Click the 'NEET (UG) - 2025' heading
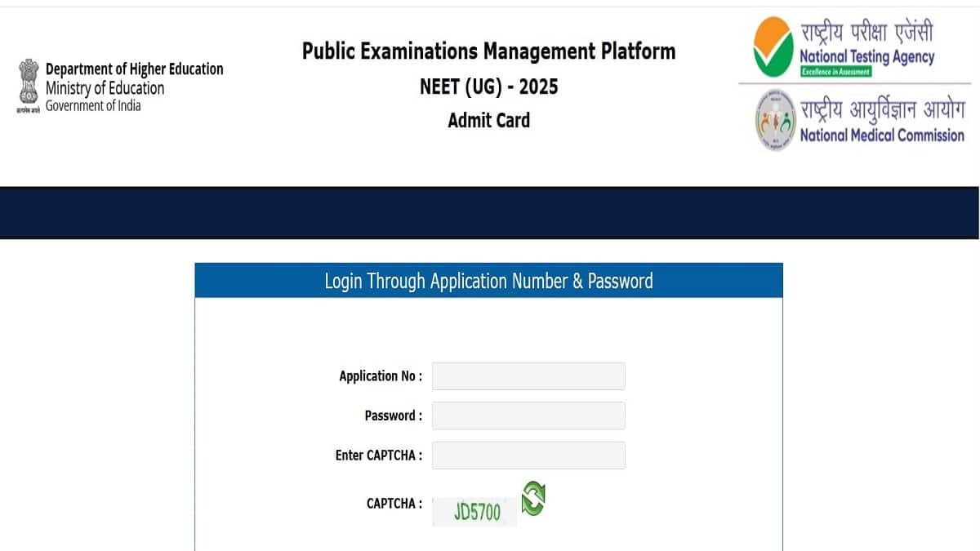Image resolution: width=980 pixels, height=551 pixels. [x=489, y=87]
